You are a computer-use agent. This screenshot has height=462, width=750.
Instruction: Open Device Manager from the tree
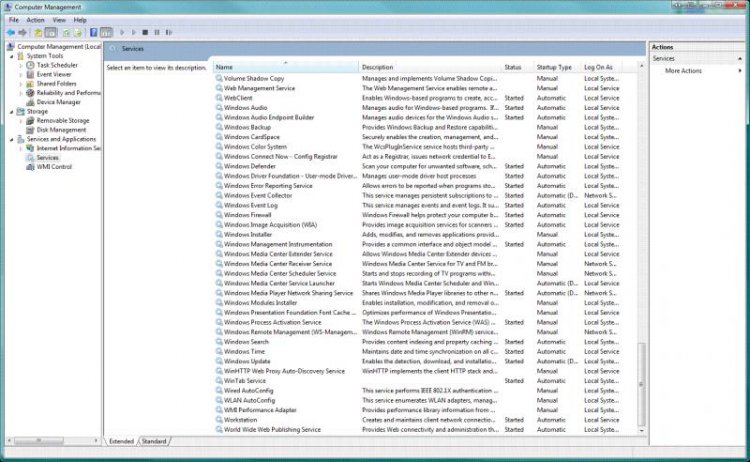[58, 102]
